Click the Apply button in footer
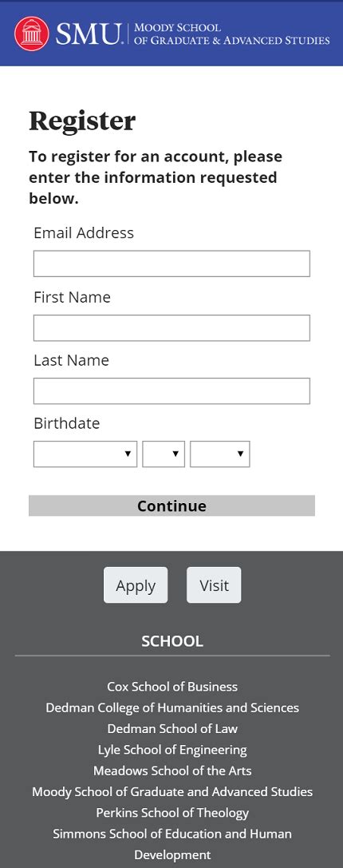 136,585
